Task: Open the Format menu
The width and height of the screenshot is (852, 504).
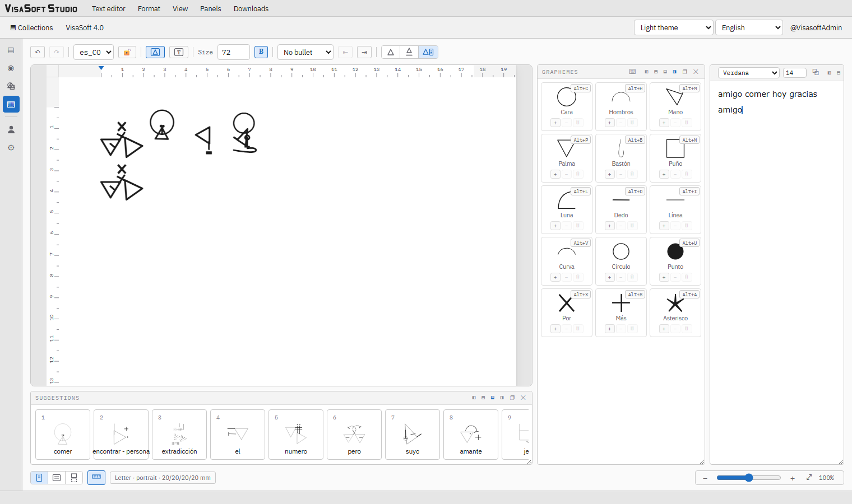Action: point(149,8)
